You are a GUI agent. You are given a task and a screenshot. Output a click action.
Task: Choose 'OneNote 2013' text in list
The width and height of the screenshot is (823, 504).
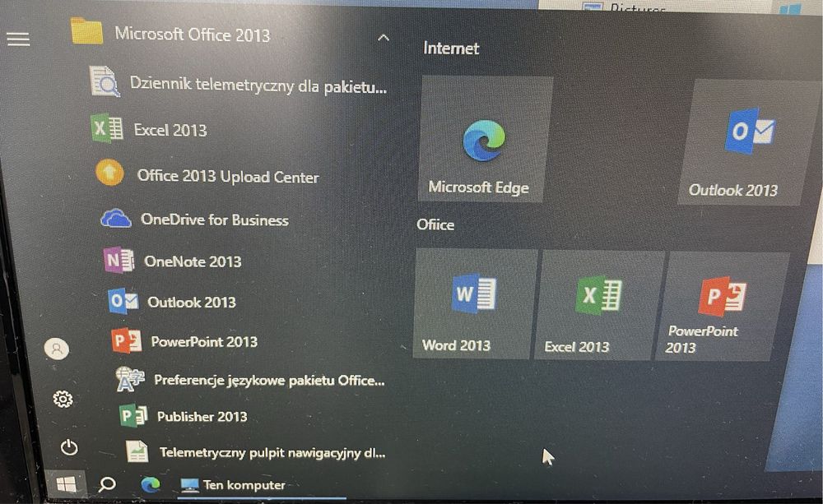coord(193,261)
